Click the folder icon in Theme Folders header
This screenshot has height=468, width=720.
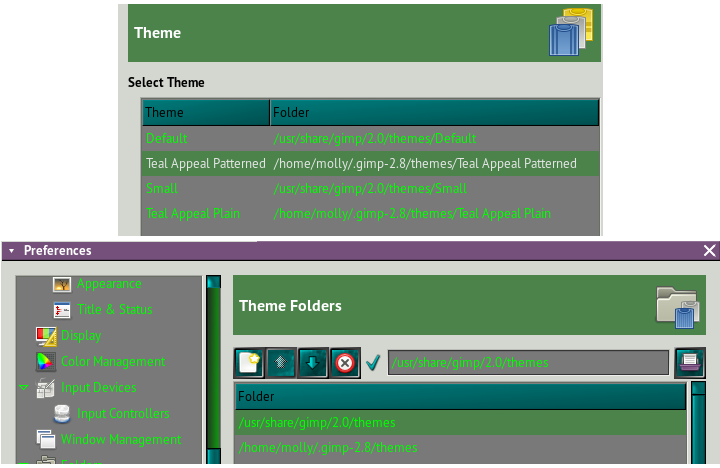(677, 307)
